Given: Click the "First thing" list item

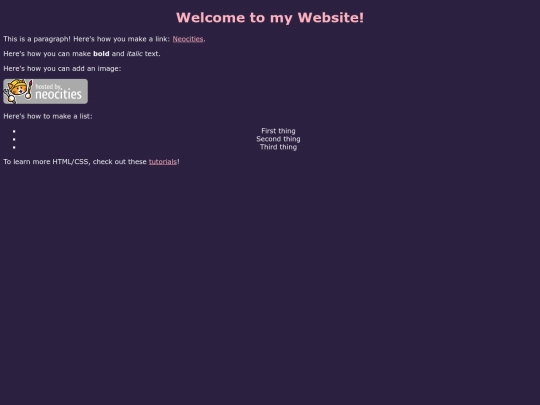Looking at the screenshot, I should click(x=278, y=131).
